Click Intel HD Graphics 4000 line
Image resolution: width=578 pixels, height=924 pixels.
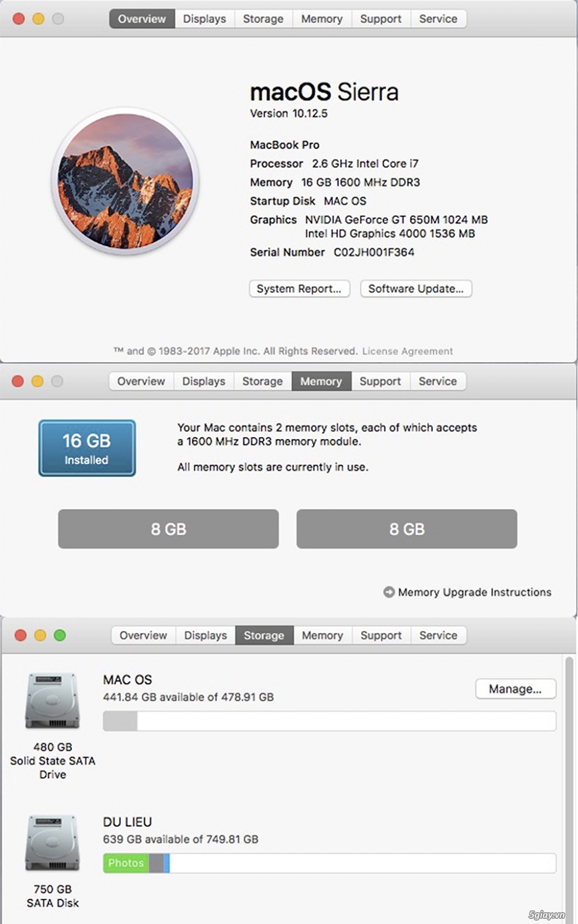click(390, 234)
